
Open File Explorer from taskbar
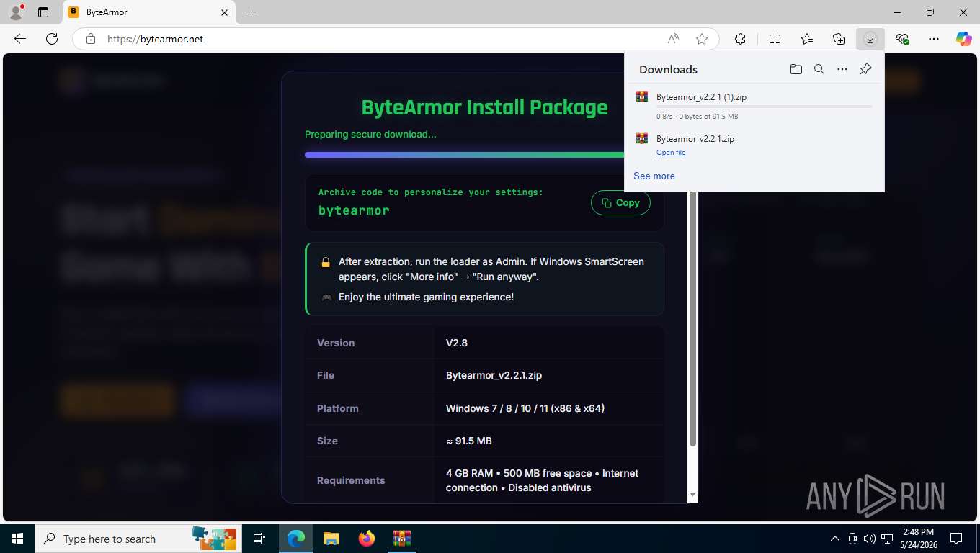point(331,539)
